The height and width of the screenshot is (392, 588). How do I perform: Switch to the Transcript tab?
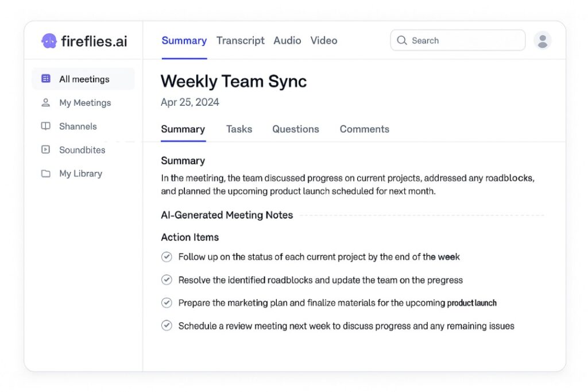click(x=240, y=41)
